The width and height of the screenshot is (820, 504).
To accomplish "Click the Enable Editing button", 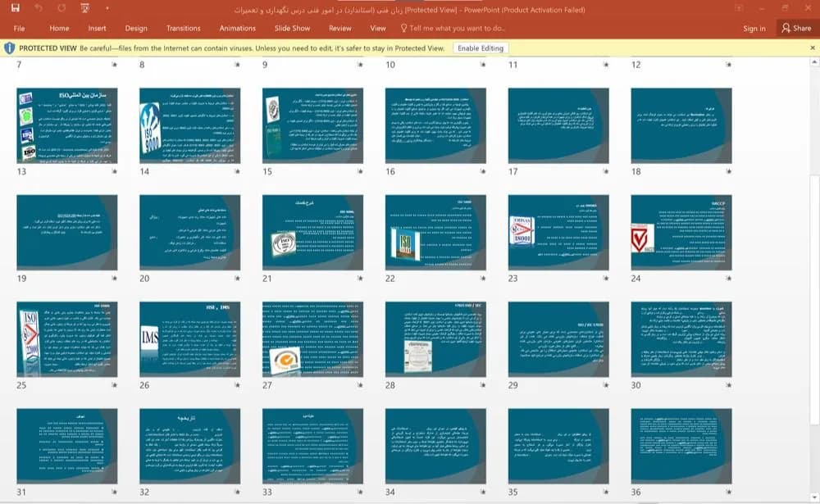I will (x=480, y=48).
